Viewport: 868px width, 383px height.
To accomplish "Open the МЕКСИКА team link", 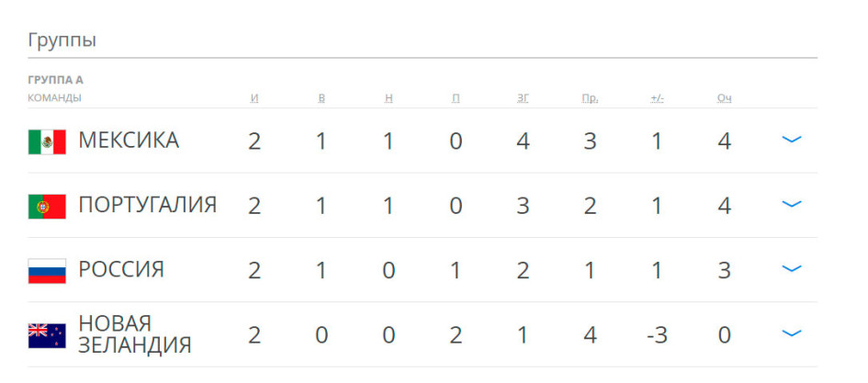I will [129, 141].
